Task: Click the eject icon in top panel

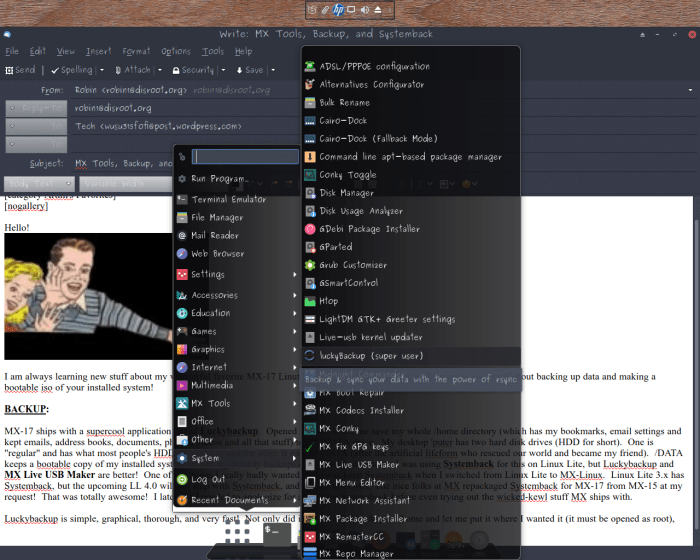Action: tap(378, 10)
